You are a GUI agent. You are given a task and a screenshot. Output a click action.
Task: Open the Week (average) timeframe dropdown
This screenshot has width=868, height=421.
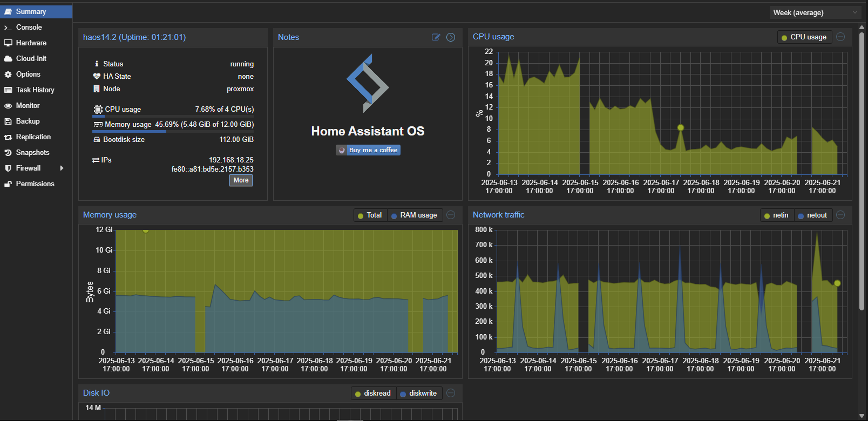[x=816, y=12]
